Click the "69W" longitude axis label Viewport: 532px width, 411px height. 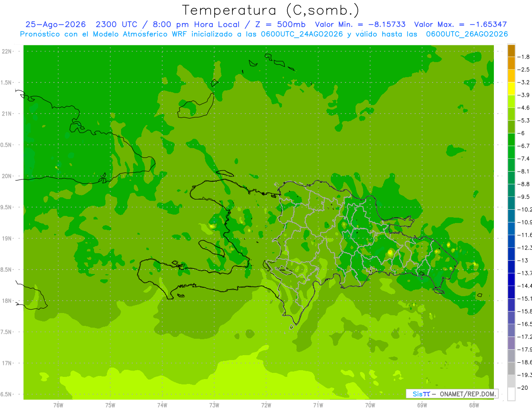click(422, 405)
